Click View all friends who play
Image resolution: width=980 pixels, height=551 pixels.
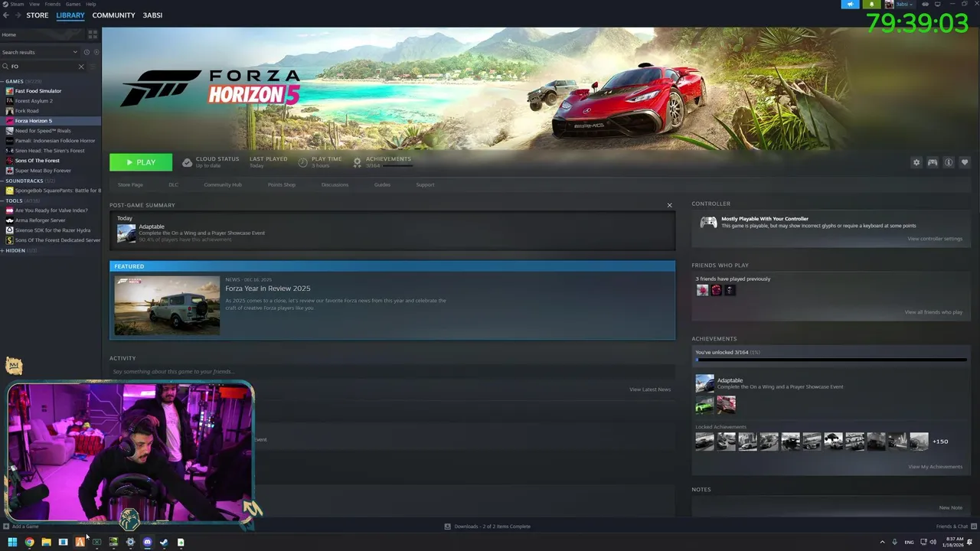pyautogui.click(x=933, y=312)
